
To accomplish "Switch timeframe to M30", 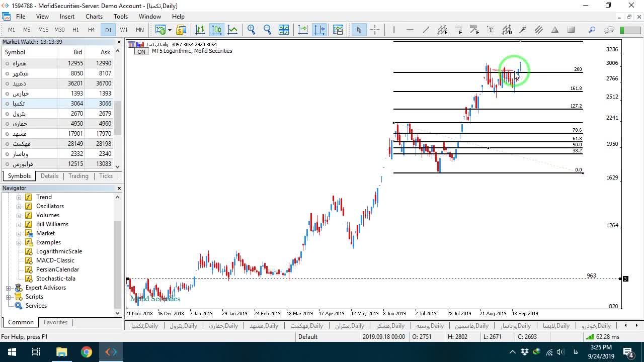I will click(x=59, y=30).
